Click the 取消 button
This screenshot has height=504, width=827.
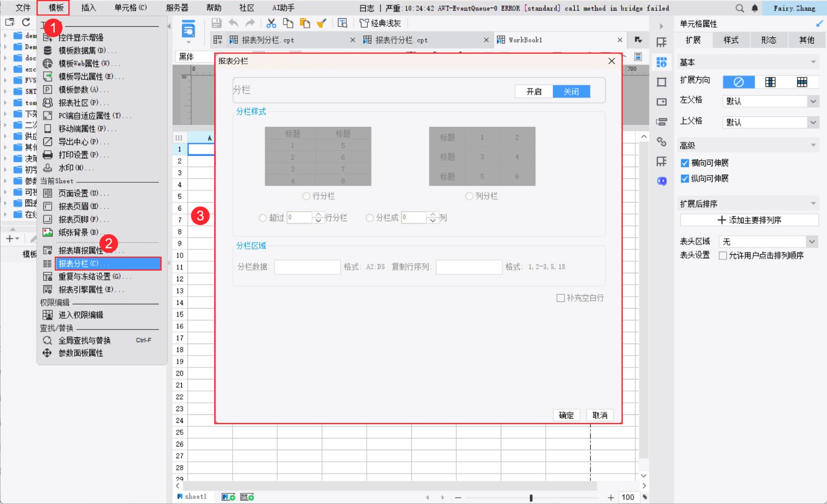[600, 415]
